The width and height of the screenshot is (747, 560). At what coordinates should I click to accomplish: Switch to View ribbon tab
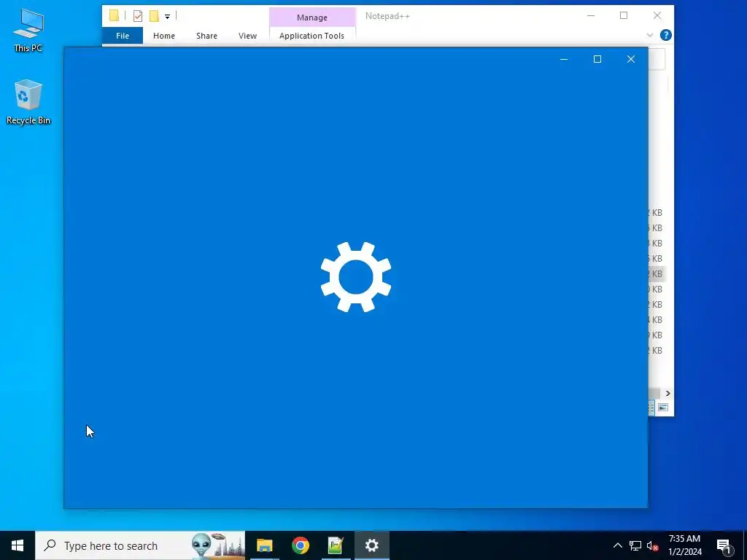pos(248,36)
